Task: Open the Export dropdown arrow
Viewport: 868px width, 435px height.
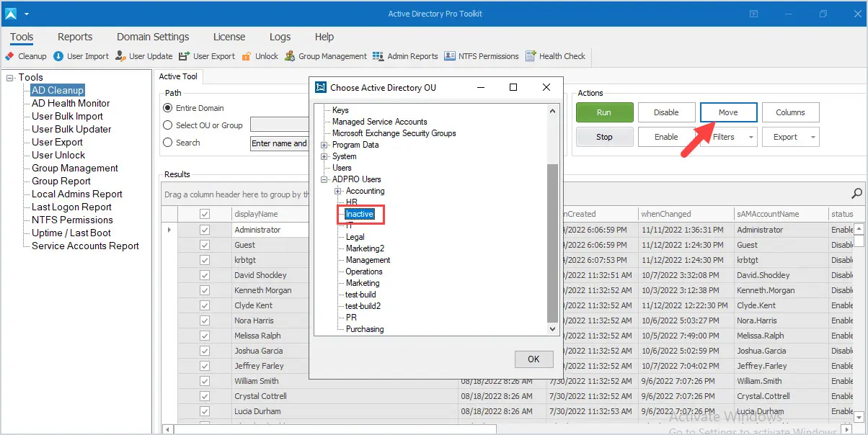Action: (x=813, y=137)
